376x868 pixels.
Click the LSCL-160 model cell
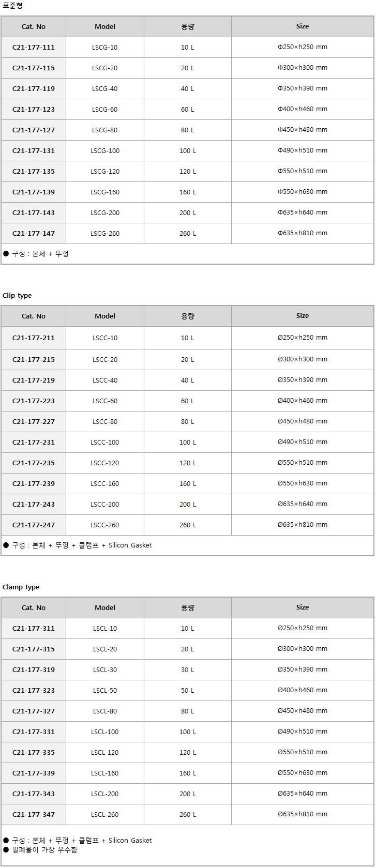[x=105, y=773]
